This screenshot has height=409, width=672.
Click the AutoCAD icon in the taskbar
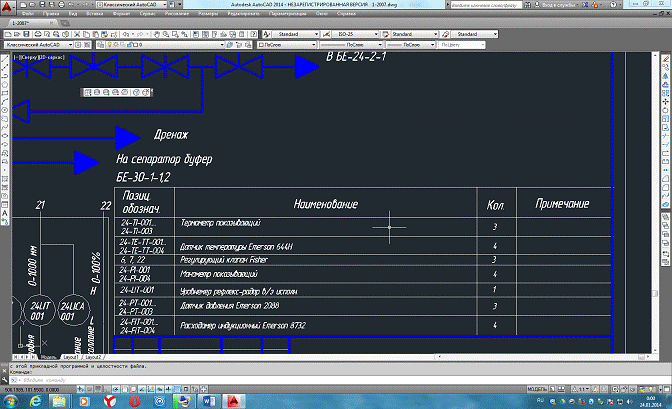click(x=232, y=399)
